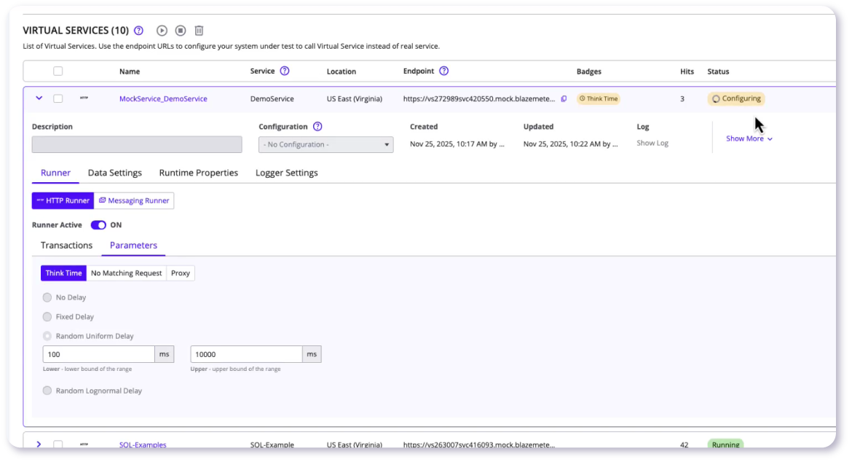Open the No Configuration dropdown
Image resolution: width=868 pixels, height=462 pixels.
click(x=325, y=144)
